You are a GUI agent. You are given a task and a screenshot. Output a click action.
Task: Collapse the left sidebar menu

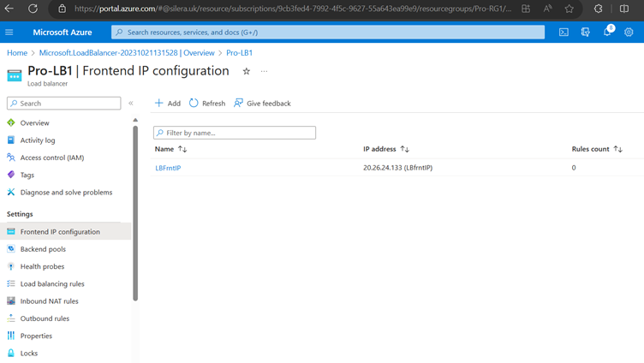(x=131, y=104)
